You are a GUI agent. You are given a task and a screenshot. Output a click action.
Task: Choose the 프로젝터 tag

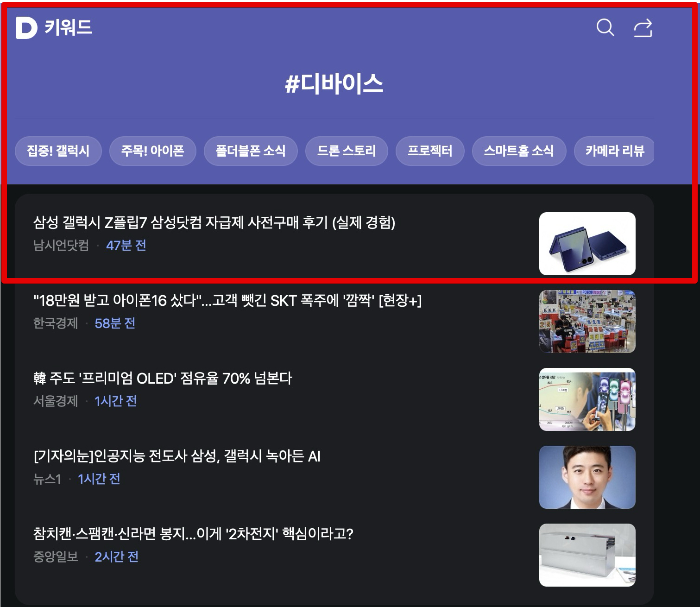[430, 151]
